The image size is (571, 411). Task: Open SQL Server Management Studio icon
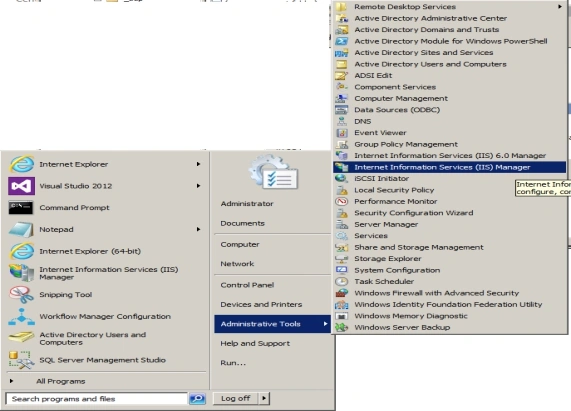coord(20,360)
